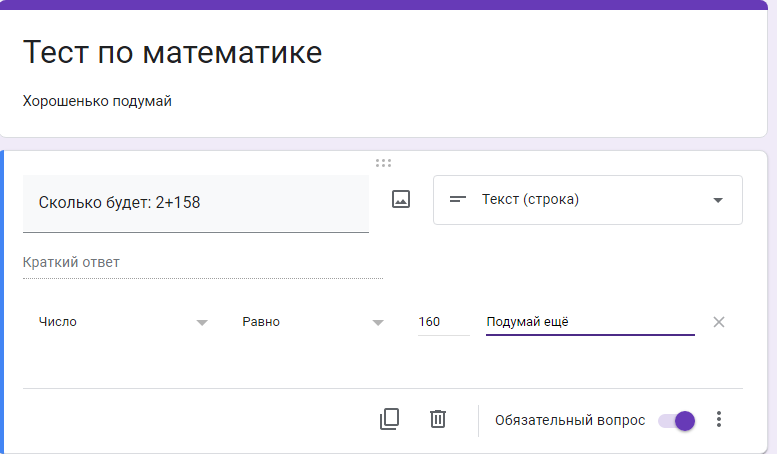The height and width of the screenshot is (454, 777).
Task: Click the six-dot drag handle icon
Action: pyautogui.click(x=383, y=163)
